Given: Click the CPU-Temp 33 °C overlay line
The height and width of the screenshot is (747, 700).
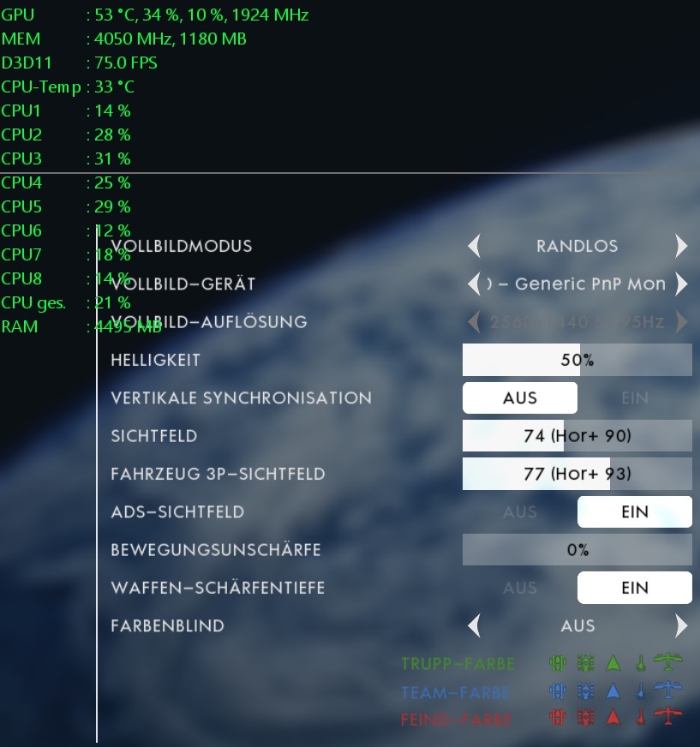Looking at the screenshot, I should click(x=68, y=87).
